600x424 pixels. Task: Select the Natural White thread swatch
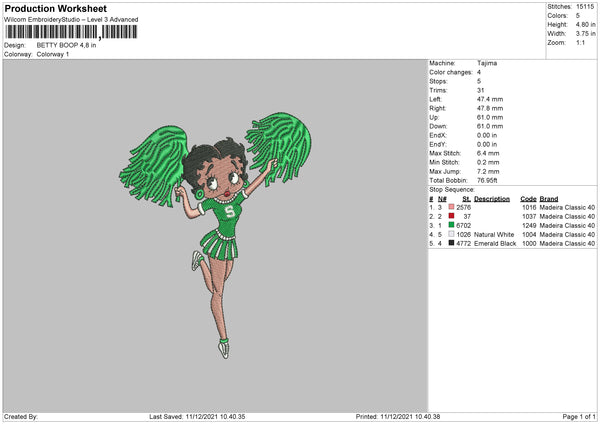[x=452, y=234]
